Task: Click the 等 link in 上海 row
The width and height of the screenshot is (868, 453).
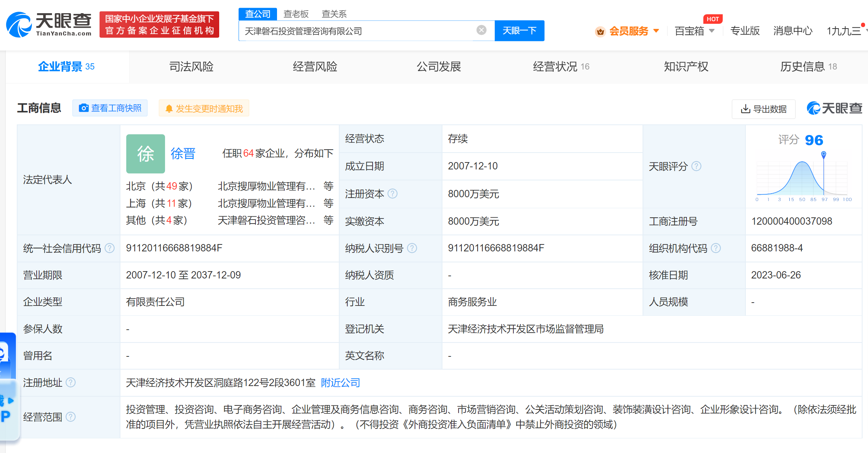Action: click(x=328, y=203)
